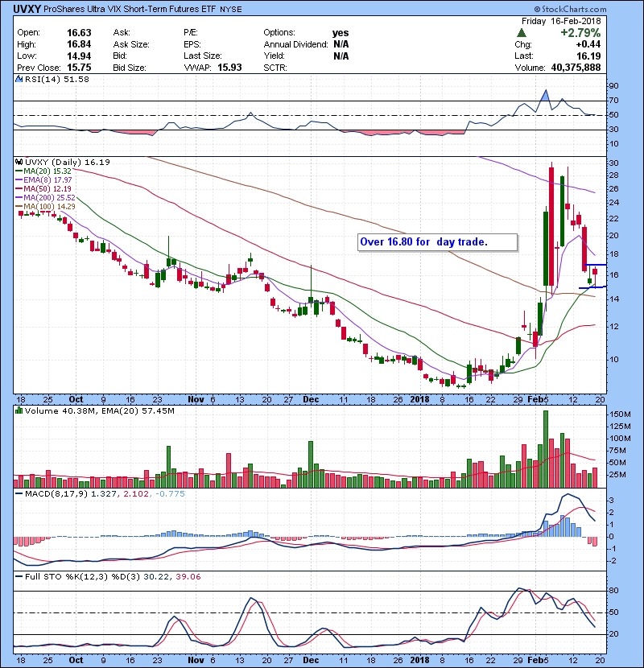Screen dimensions: 644x668
Task: Click the '2018' label on the price chart axis
Action: point(420,400)
